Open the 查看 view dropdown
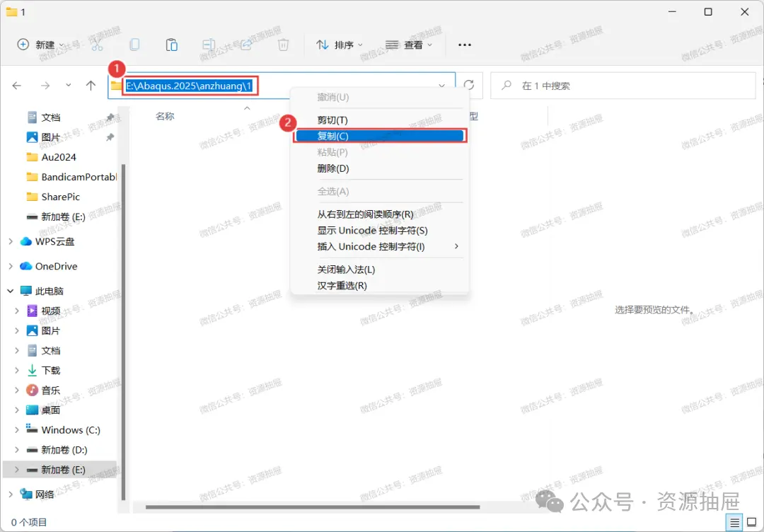 pyautogui.click(x=410, y=45)
